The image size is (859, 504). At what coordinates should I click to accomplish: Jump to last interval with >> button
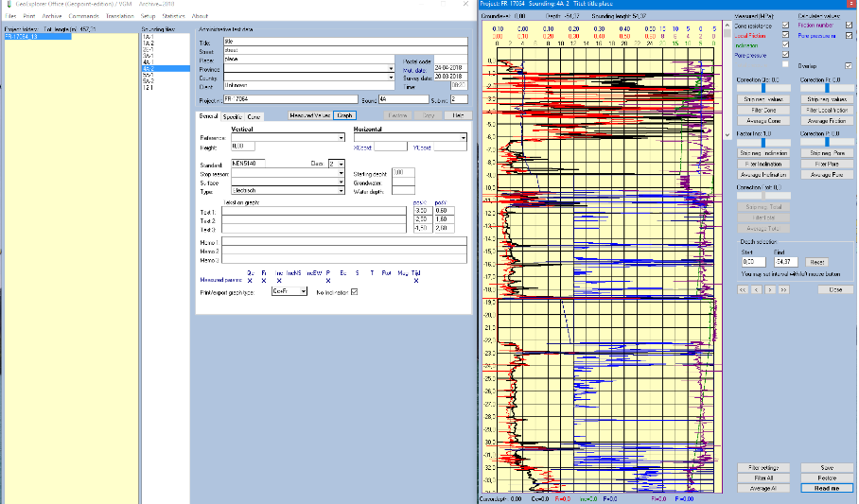tap(784, 289)
